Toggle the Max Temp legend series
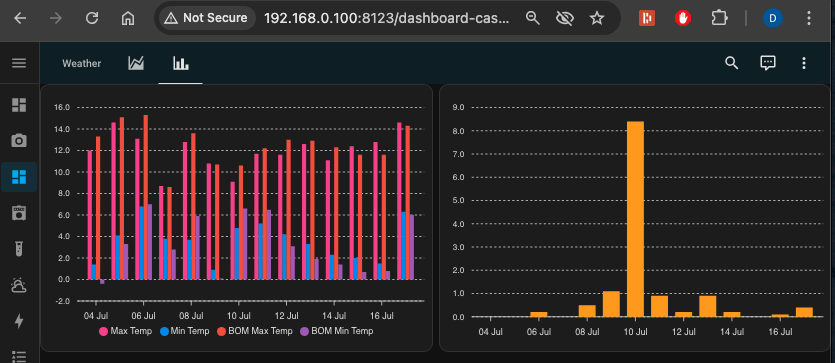The height and width of the screenshot is (363, 835). [x=126, y=331]
